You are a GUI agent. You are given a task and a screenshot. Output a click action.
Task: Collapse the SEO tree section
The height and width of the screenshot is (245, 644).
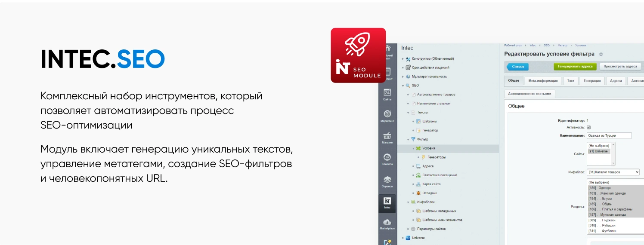(403, 86)
